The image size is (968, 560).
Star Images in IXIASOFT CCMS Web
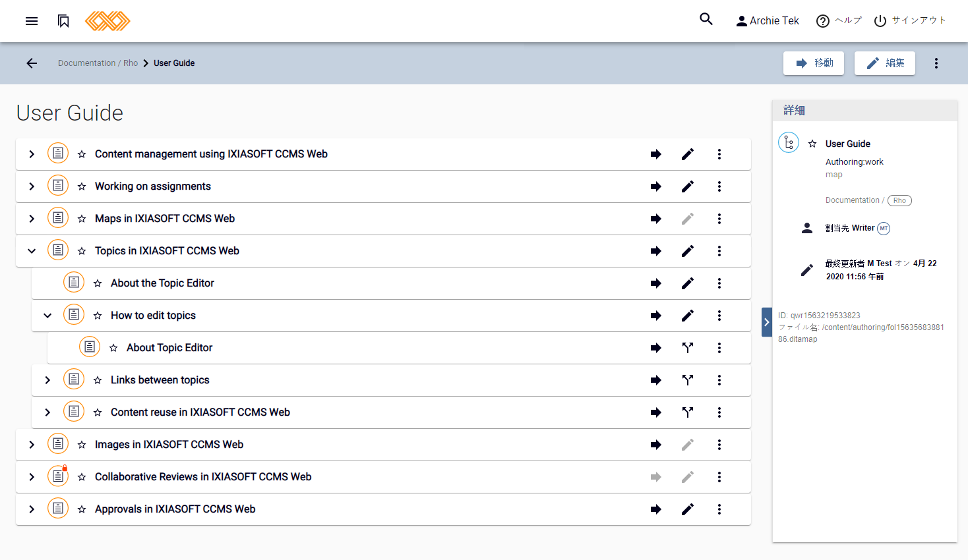click(x=82, y=445)
